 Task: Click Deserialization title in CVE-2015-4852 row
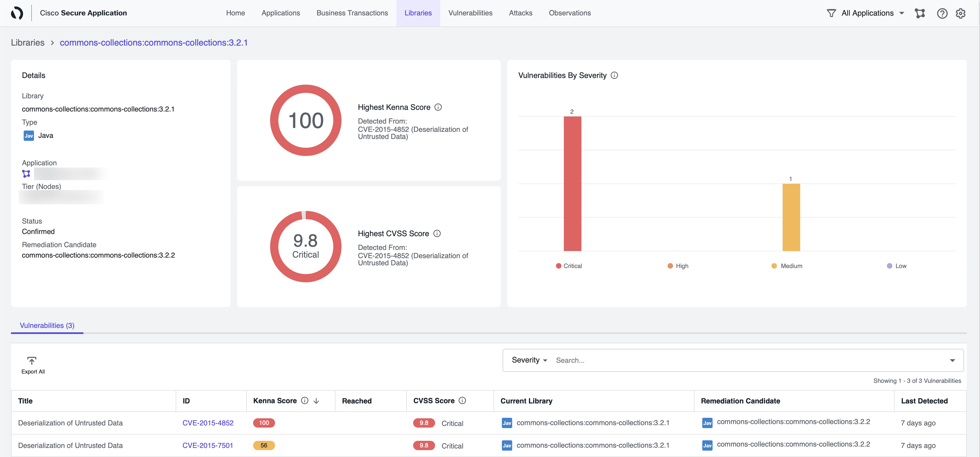[70, 423]
